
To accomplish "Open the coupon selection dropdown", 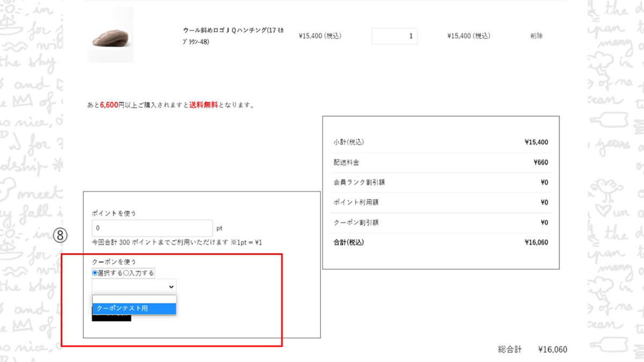I will point(134,287).
